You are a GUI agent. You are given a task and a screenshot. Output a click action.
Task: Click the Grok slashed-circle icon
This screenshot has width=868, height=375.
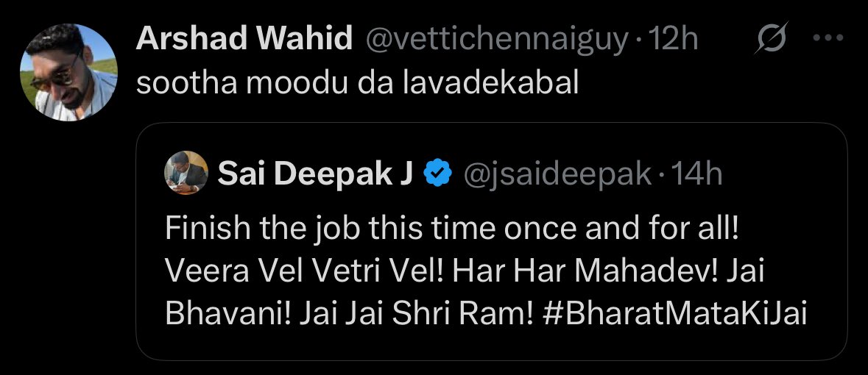[772, 38]
